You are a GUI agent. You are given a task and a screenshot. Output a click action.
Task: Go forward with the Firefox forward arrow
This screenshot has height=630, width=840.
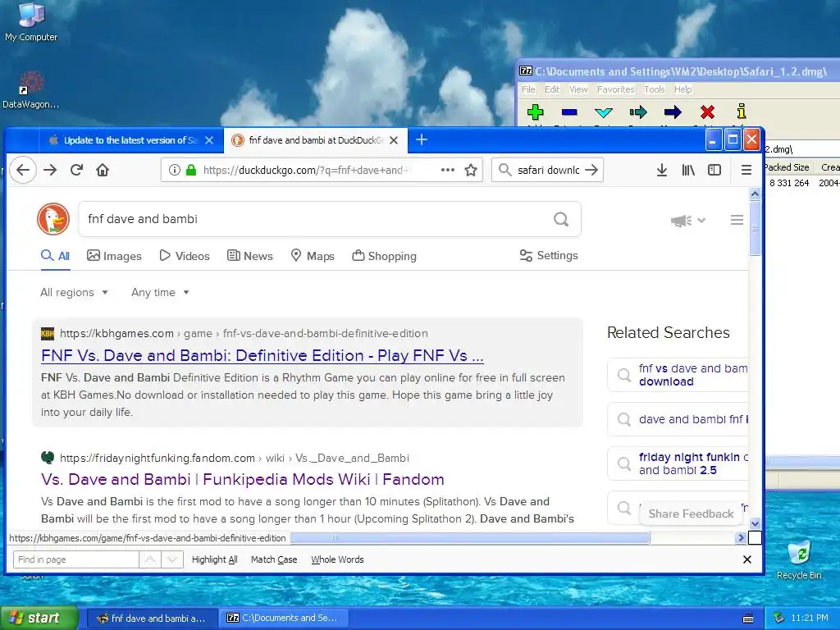pyautogui.click(x=50, y=170)
